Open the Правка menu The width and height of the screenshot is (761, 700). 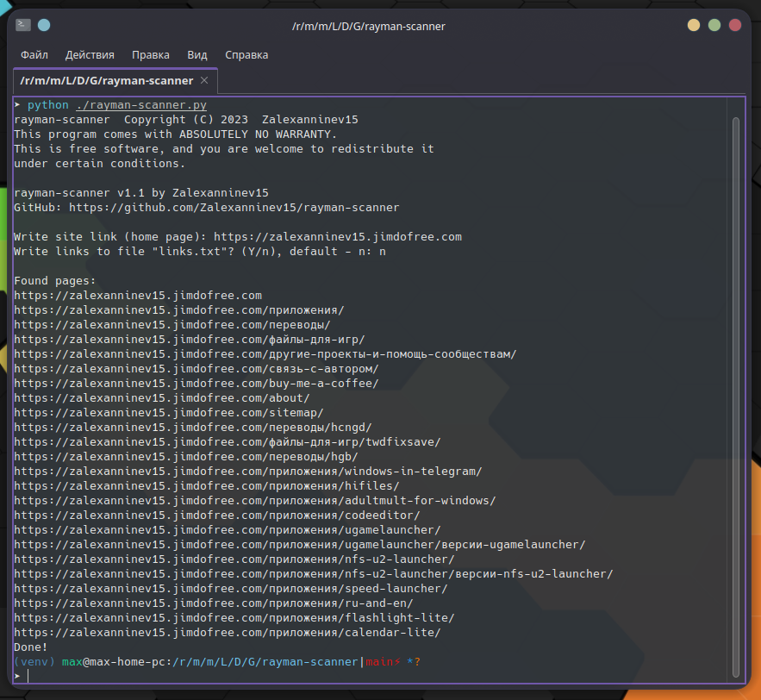(x=151, y=55)
